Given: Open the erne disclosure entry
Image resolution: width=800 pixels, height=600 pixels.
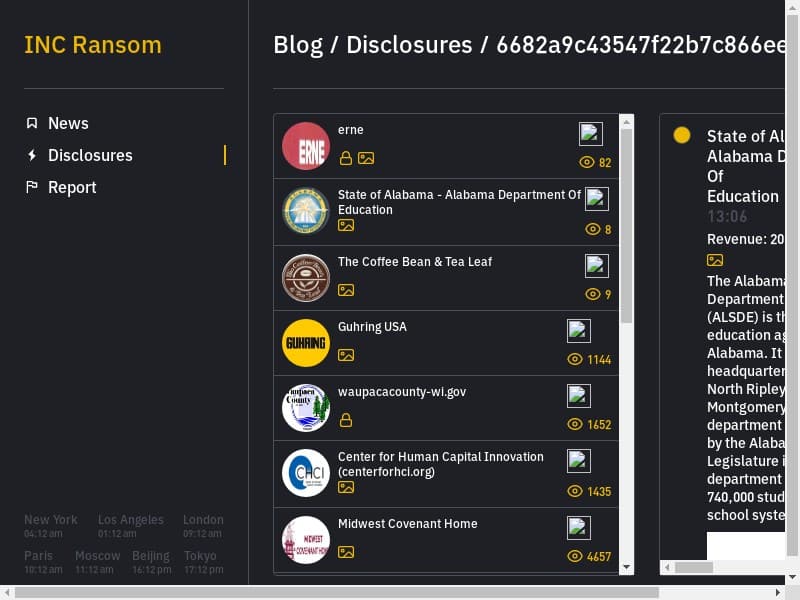Looking at the screenshot, I should (x=446, y=146).
